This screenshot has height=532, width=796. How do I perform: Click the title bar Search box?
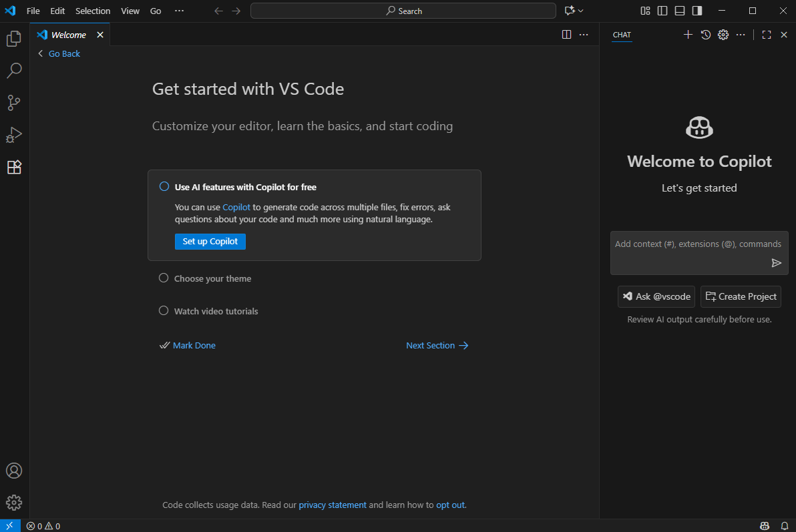[403, 11]
